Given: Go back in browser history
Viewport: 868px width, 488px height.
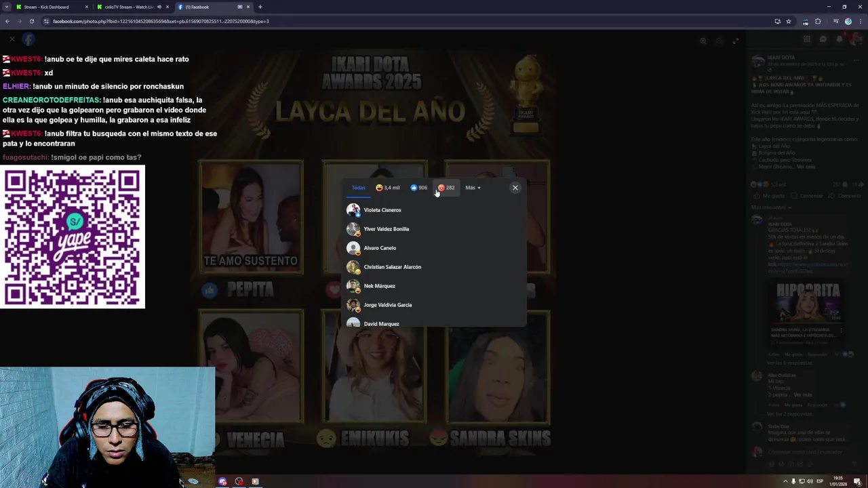Looking at the screenshot, I should tap(7, 21).
